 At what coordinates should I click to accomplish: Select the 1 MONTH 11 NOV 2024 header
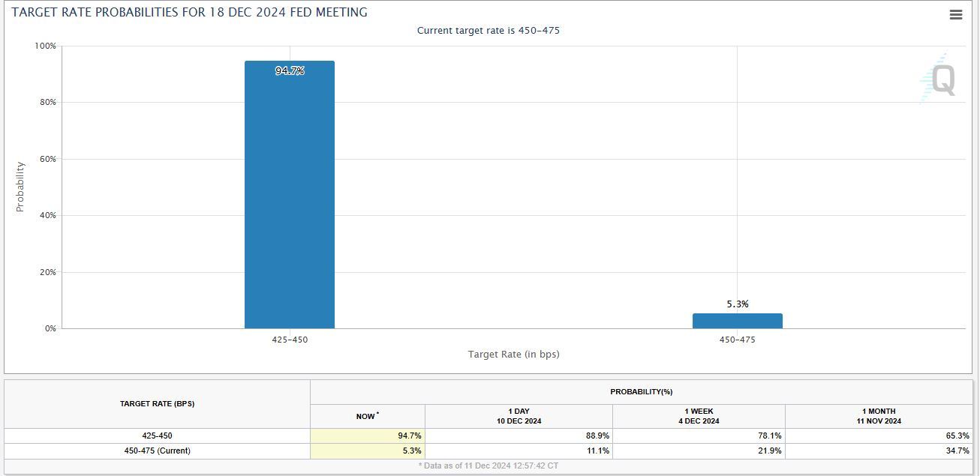pos(878,416)
